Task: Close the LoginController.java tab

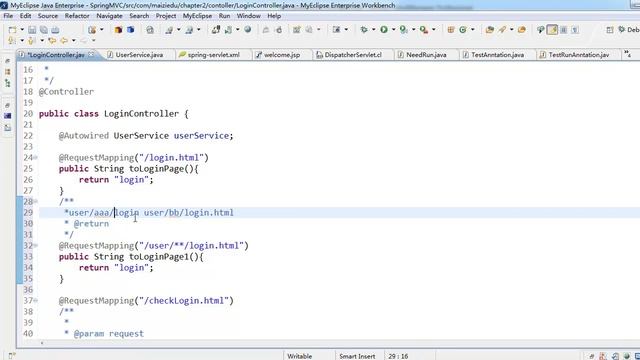Action: coord(92,54)
